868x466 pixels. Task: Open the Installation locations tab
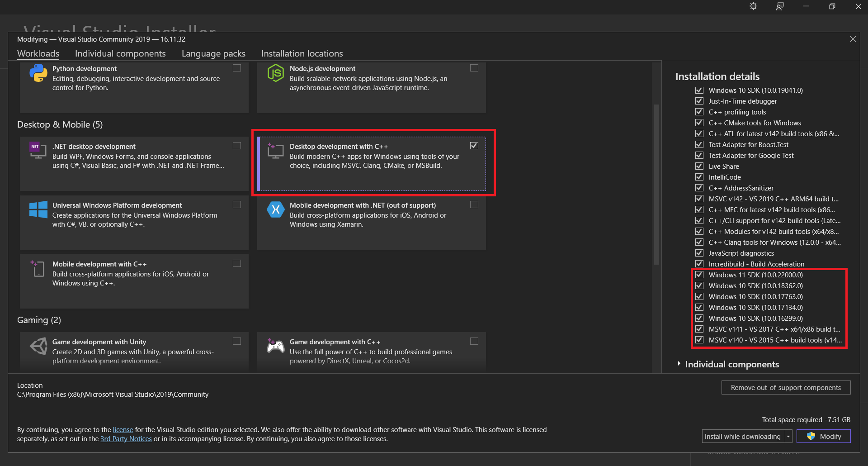pos(302,53)
